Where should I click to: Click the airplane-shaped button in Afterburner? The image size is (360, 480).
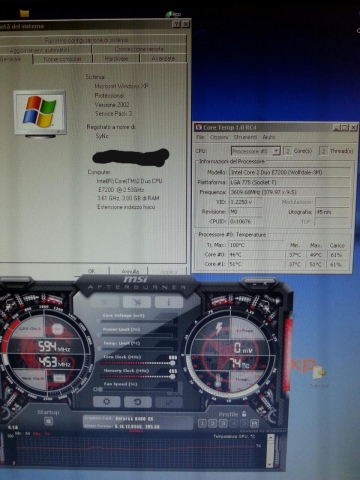(x=137, y=302)
